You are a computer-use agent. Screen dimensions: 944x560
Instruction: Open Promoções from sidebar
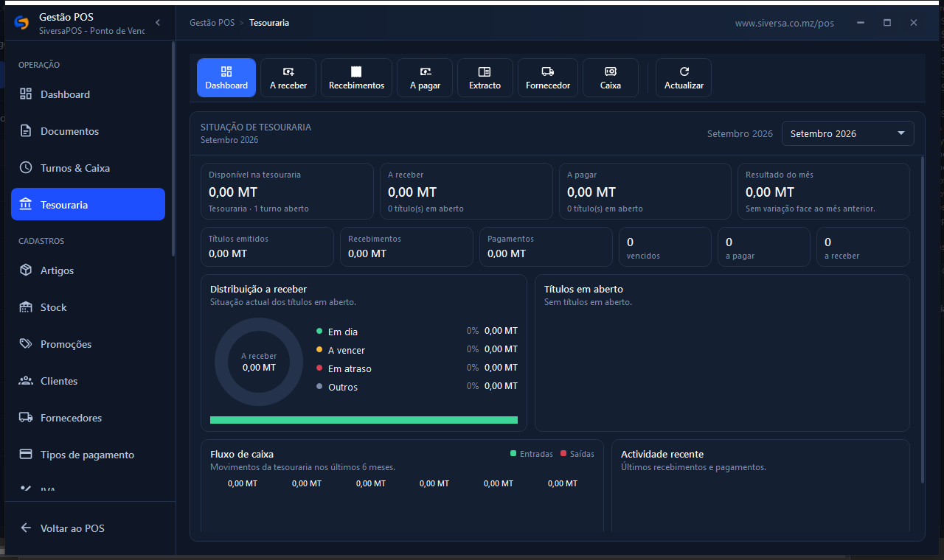(88, 344)
